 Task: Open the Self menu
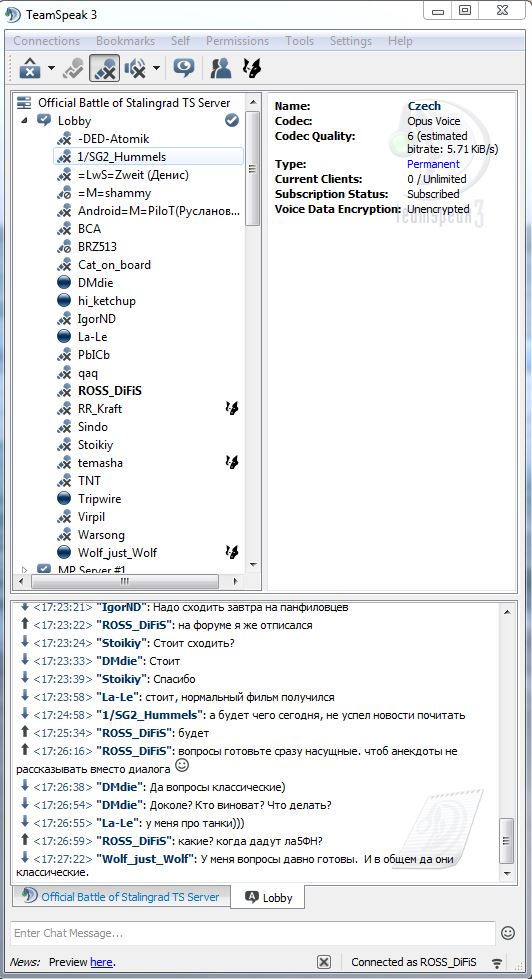[180, 41]
